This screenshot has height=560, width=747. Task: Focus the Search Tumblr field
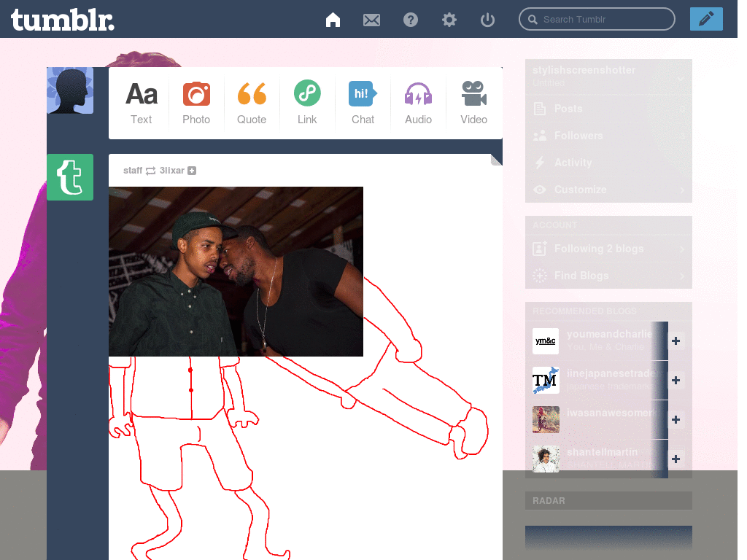597,20
